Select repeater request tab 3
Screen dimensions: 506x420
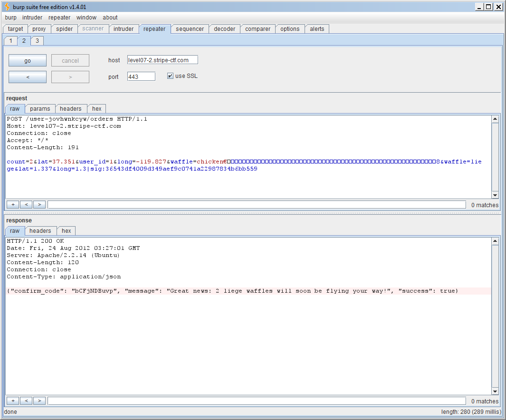pos(37,41)
